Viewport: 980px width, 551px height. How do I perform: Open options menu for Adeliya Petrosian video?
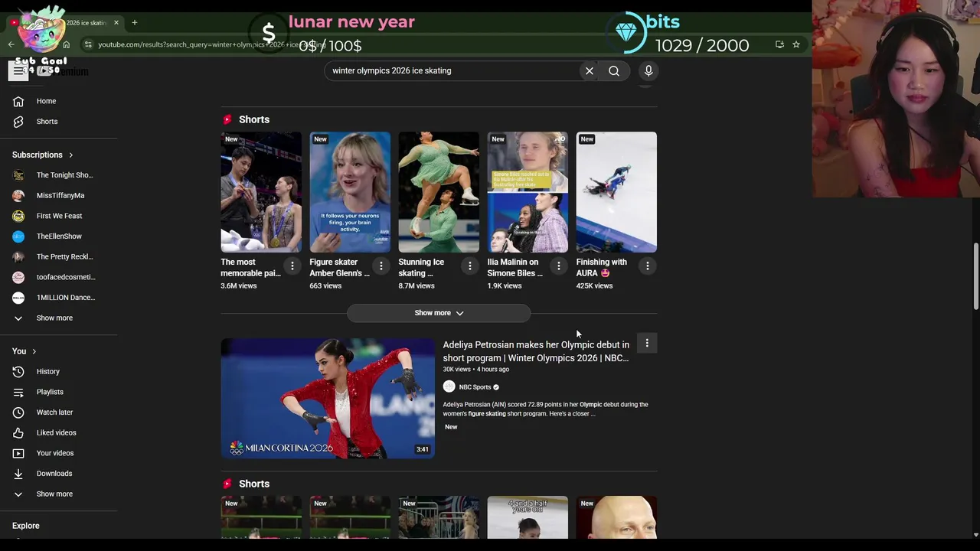pos(647,344)
